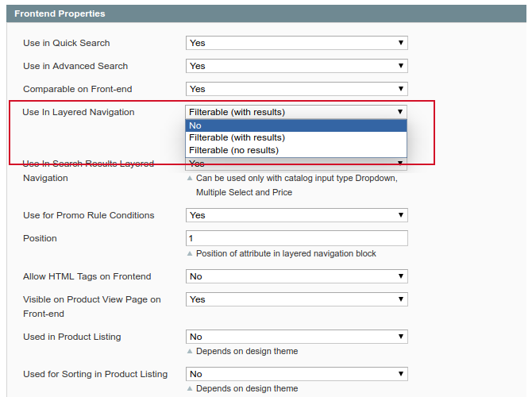
Task: Click the Position input field
Action: 296,238
